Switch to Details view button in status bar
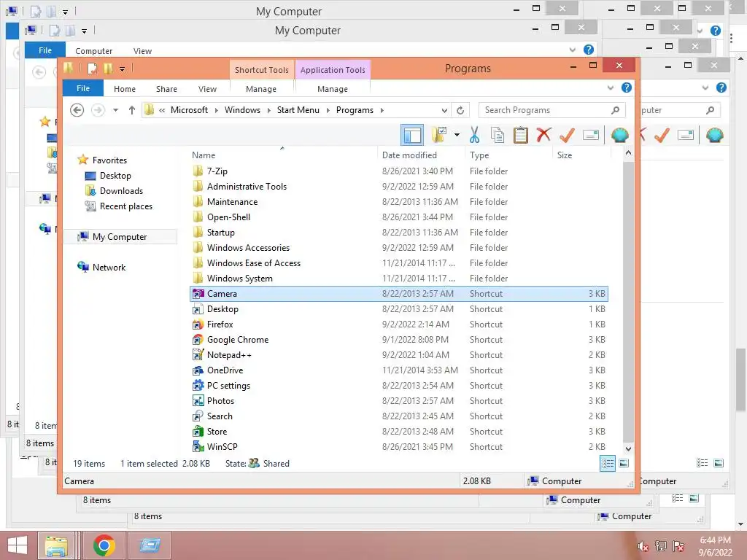747x560 pixels. [608, 463]
